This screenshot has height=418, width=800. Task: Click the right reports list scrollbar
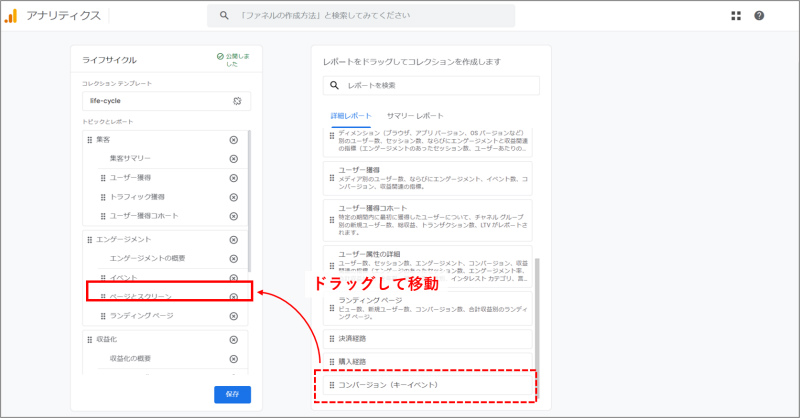click(537, 327)
